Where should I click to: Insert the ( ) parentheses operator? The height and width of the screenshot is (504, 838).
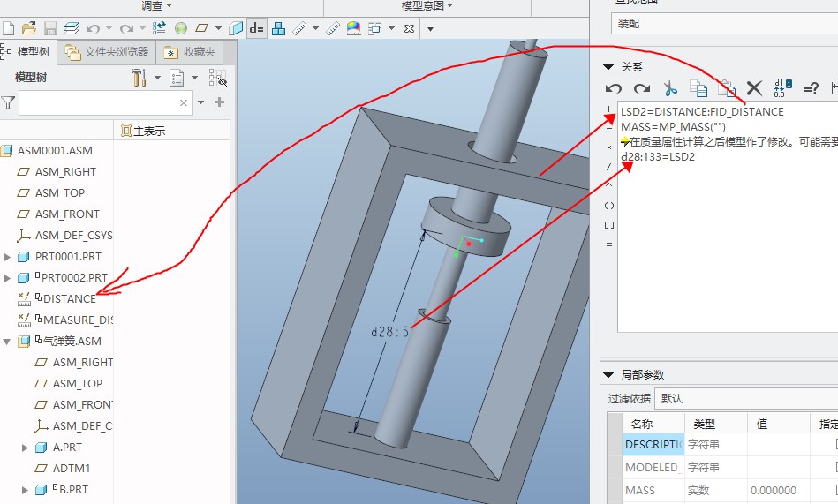tap(608, 206)
